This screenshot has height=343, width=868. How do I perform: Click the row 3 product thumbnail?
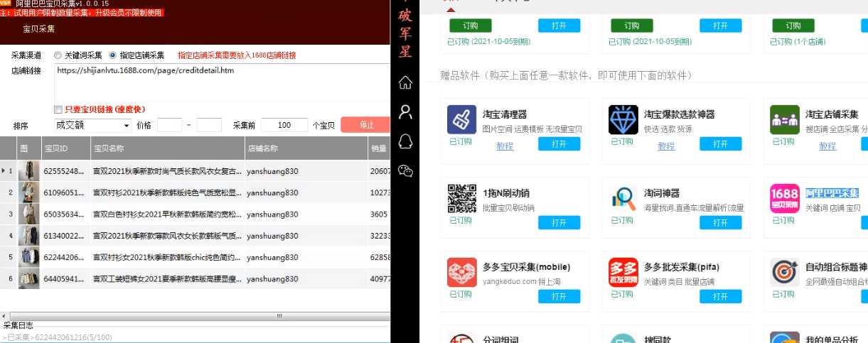[x=28, y=214]
